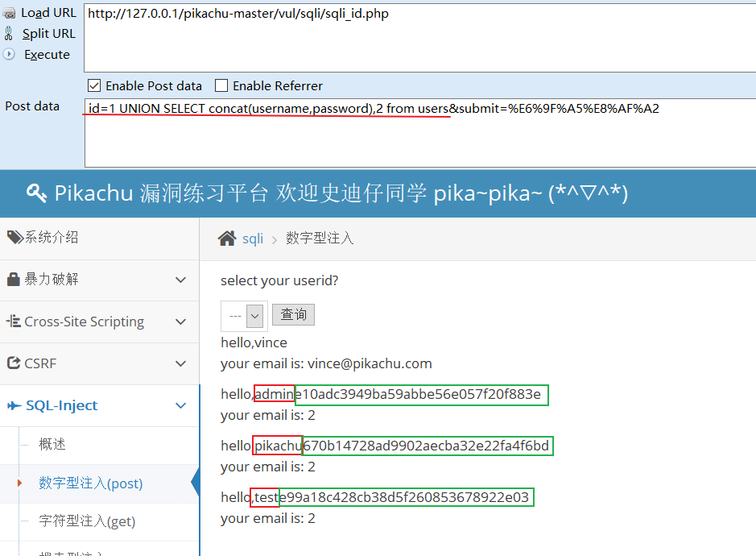Click the 查询 submit button
Image resolution: width=756 pixels, height=556 pixels.
[x=294, y=315]
